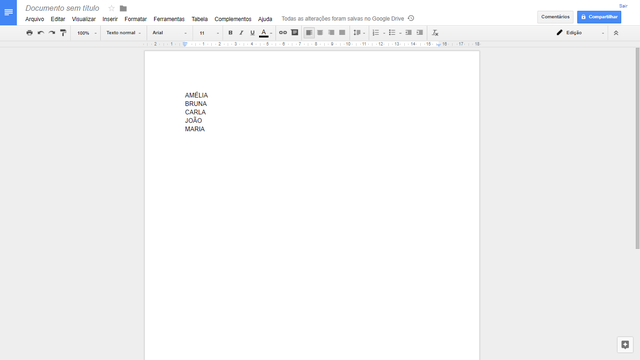Open the zoom 100% dropdown
The height and width of the screenshot is (360, 640).
coord(87,33)
